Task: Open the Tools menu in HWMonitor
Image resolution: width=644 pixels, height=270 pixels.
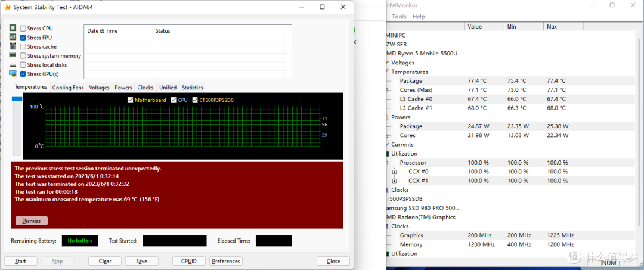Action: point(399,17)
